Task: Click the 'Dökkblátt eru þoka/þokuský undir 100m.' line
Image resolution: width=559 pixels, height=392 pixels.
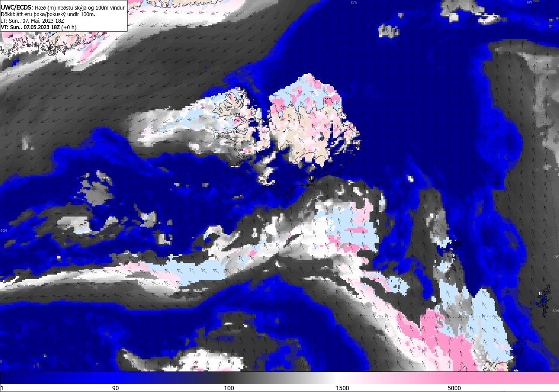Action: (x=48, y=14)
